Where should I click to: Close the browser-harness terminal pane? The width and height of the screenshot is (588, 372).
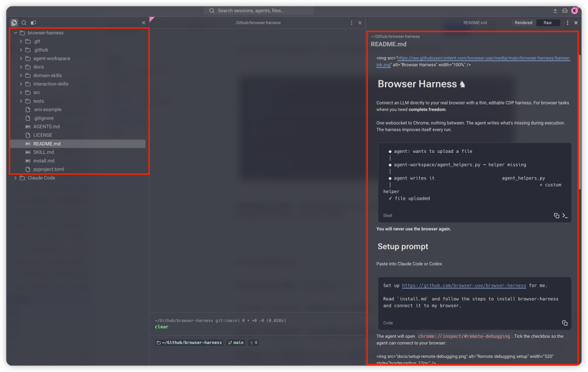tap(360, 23)
